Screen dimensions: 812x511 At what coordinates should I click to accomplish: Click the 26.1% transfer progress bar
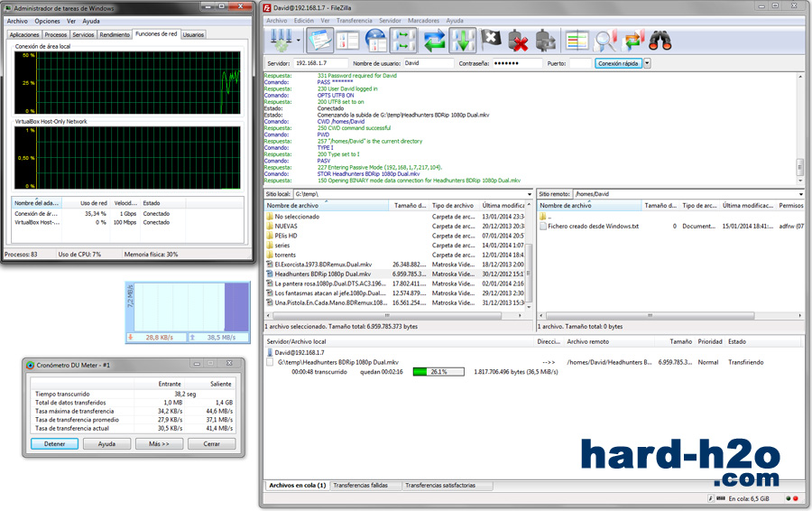[438, 372]
